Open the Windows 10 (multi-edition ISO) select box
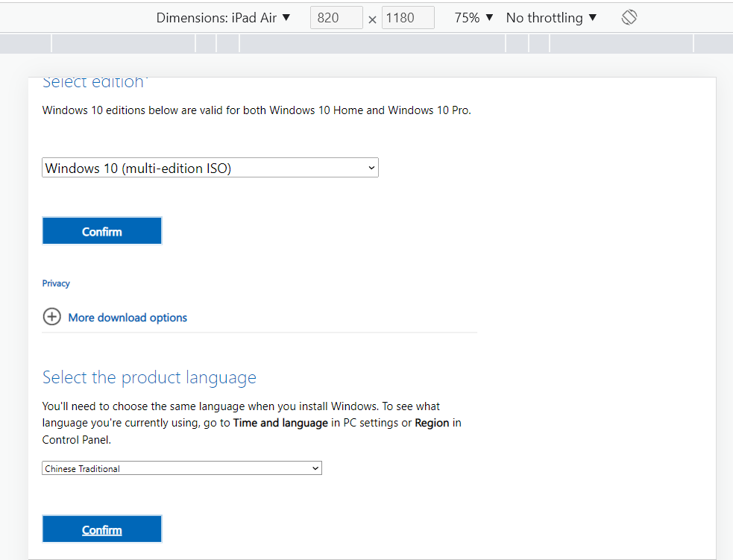The width and height of the screenshot is (733, 560). click(x=210, y=168)
